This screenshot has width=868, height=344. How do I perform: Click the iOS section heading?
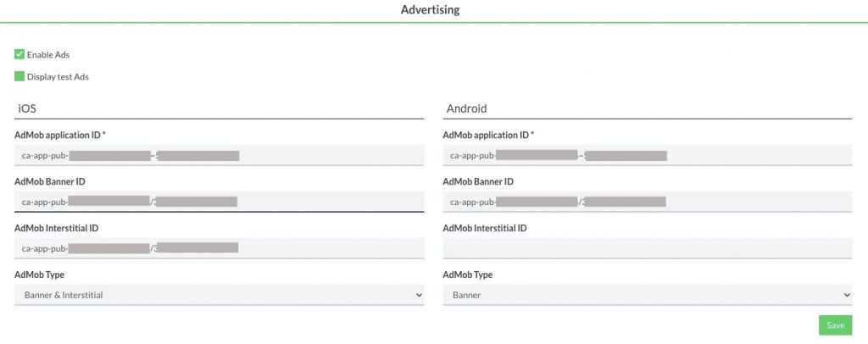(27, 108)
